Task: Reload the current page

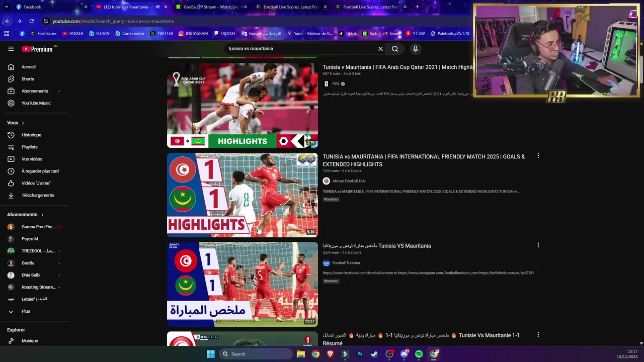Action: [31, 21]
